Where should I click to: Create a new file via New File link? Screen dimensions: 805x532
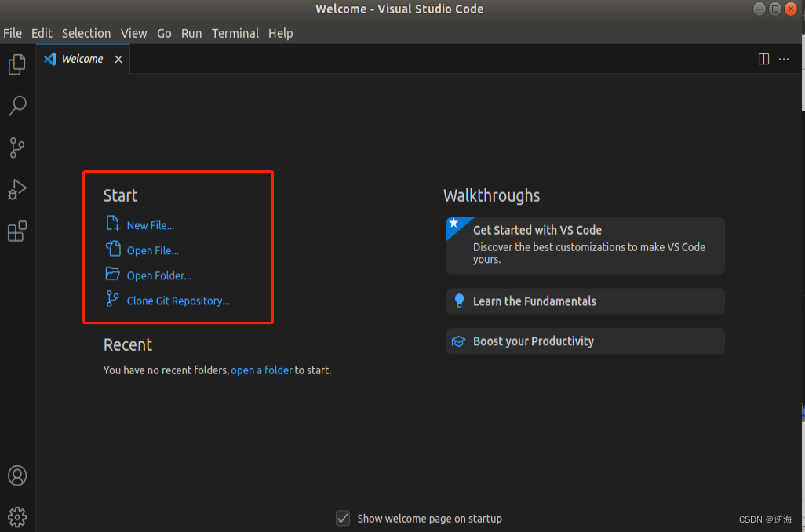pyautogui.click(x=151, y=225)
